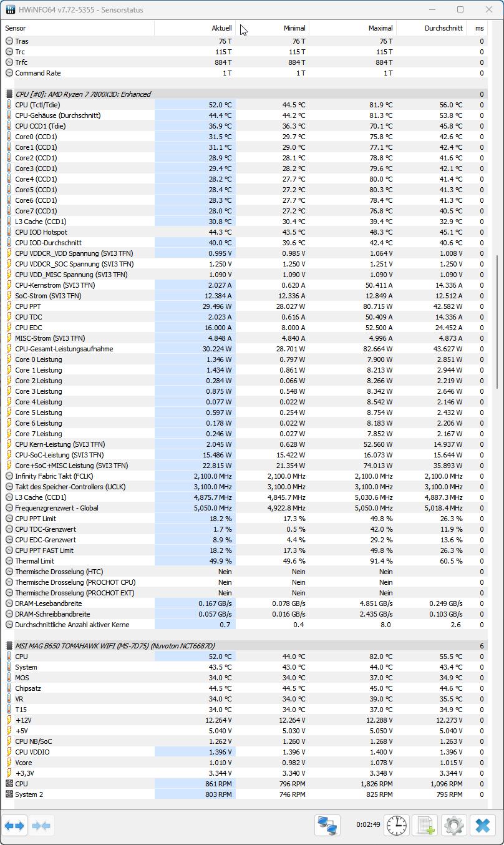Minimize the HWiNFO64 sensor window

pos(432,10)
